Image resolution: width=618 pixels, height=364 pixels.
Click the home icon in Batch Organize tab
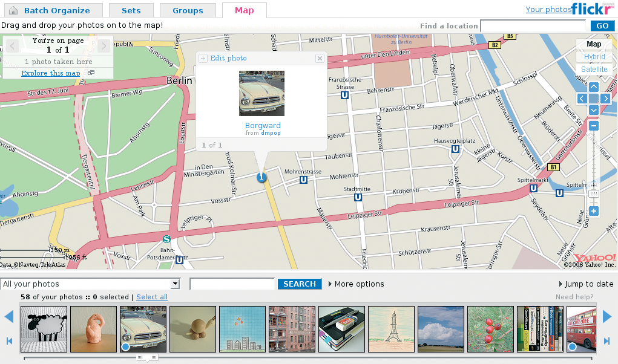point(13,11)
